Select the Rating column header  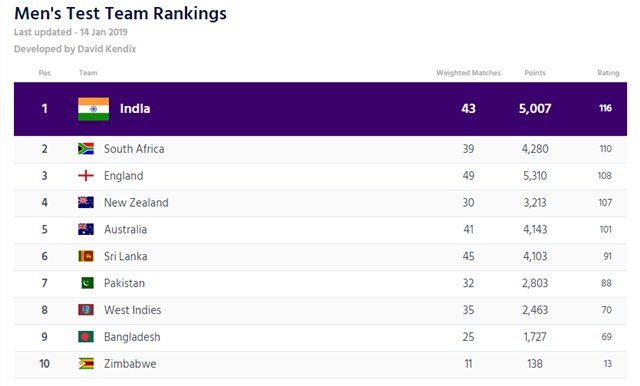(x=608, y=73)
